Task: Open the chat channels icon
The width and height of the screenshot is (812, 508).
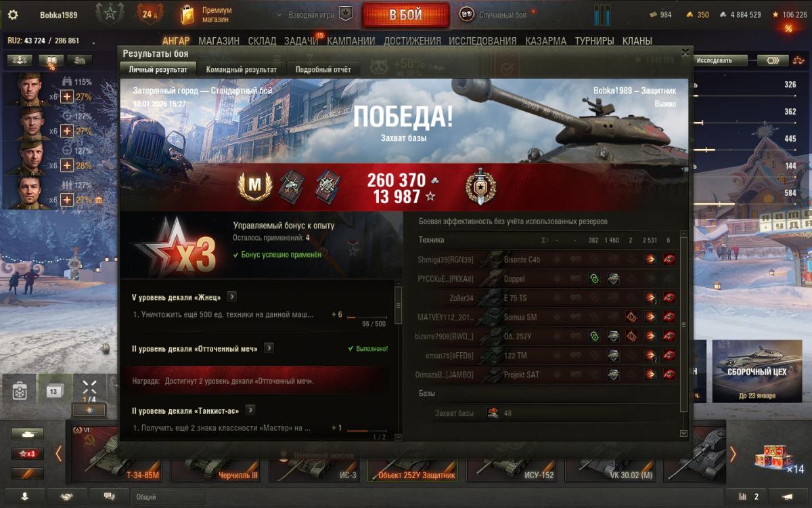Action: tap(109, 496)
